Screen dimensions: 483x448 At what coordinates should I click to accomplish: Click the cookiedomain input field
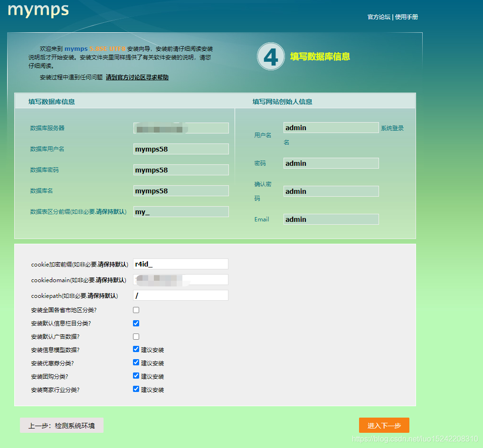pos(181,280)
